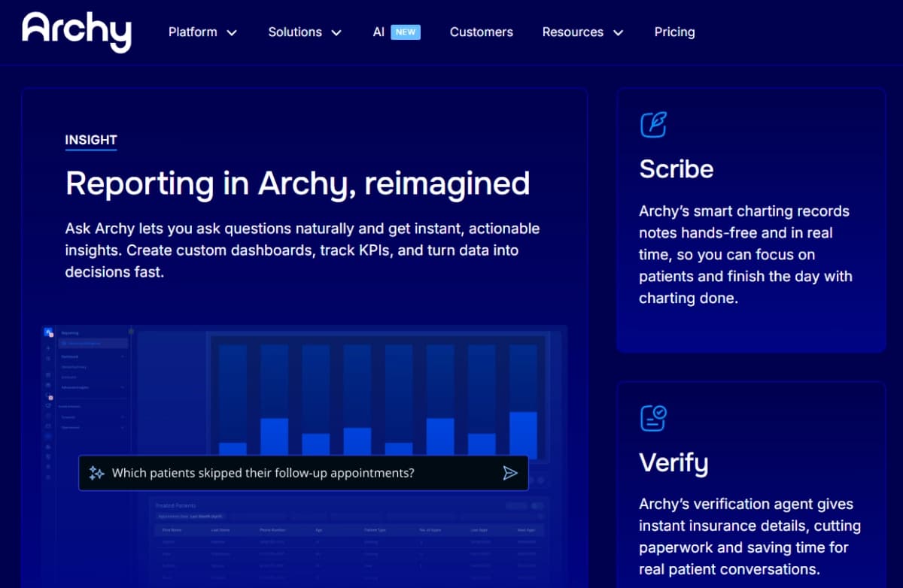This screenshot has width=903, height=588.
Task: Click the Verify document-checkmark icon
Action: point(654,417)
